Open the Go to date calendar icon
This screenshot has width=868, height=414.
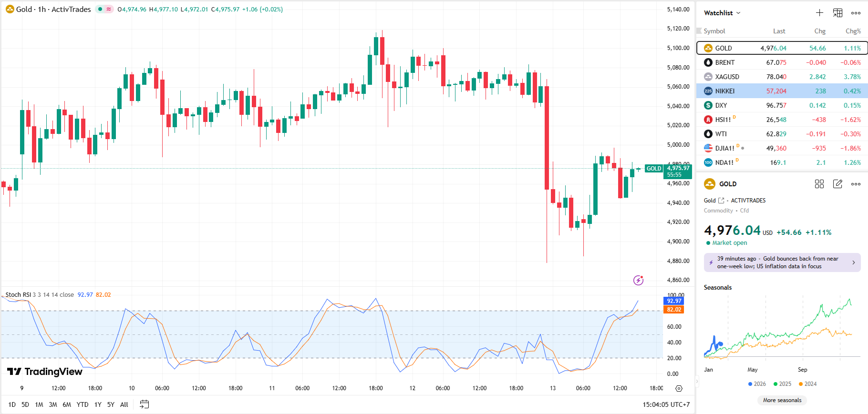[x=144, y=404]
